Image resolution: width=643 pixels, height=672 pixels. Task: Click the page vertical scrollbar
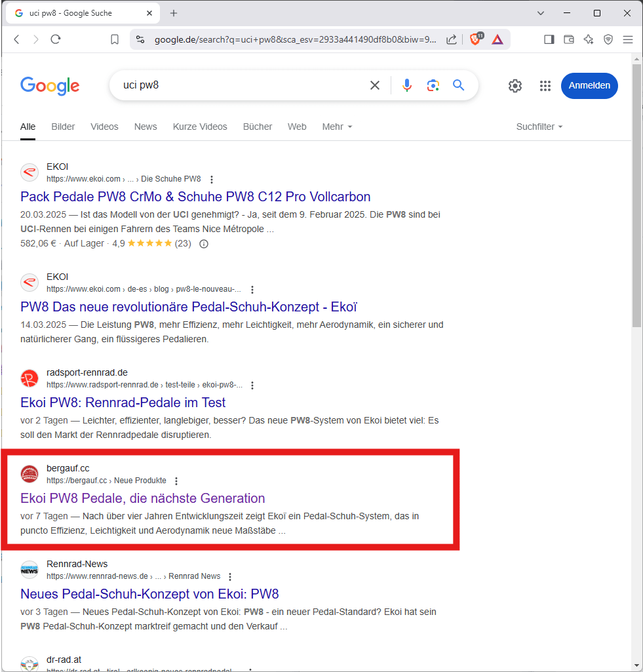(636, 197)
